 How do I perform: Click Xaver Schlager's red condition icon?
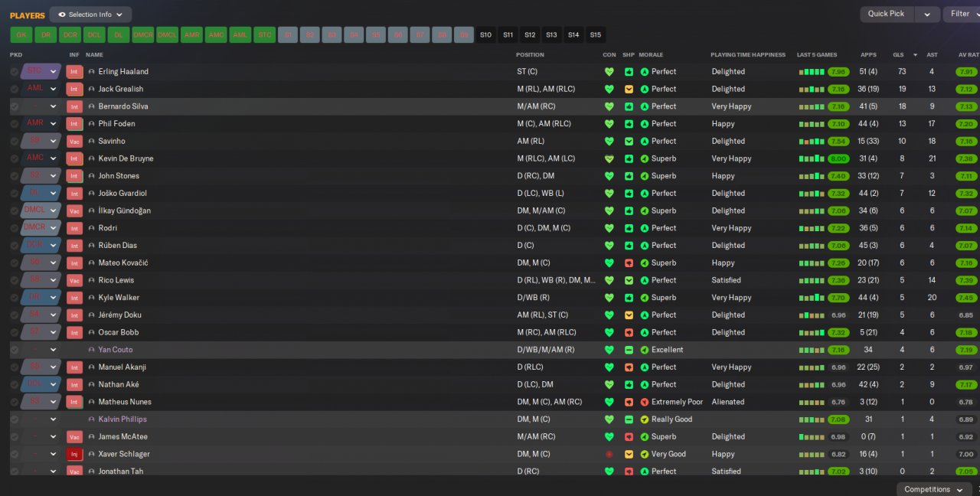609,455
